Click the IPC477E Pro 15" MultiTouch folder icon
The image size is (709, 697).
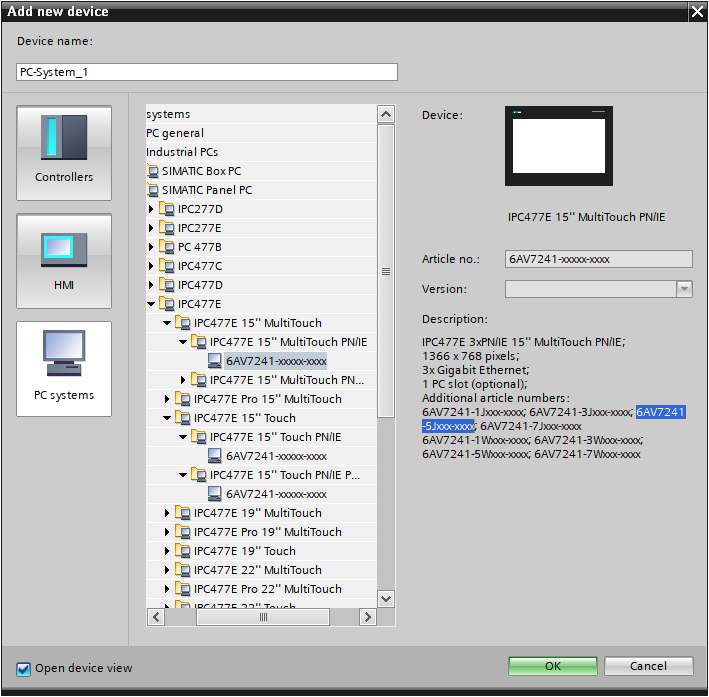pyautogui.click(x=183, y=399)
